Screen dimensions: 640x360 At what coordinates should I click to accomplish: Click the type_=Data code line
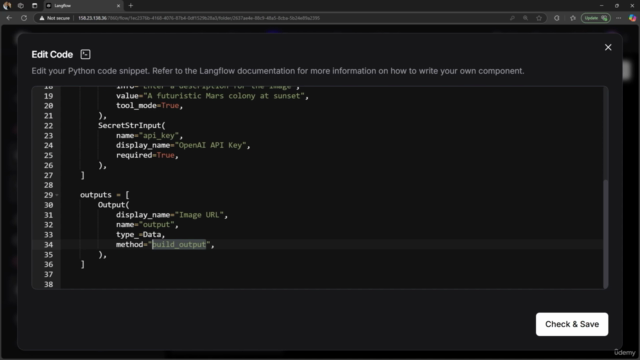point(140,235)
